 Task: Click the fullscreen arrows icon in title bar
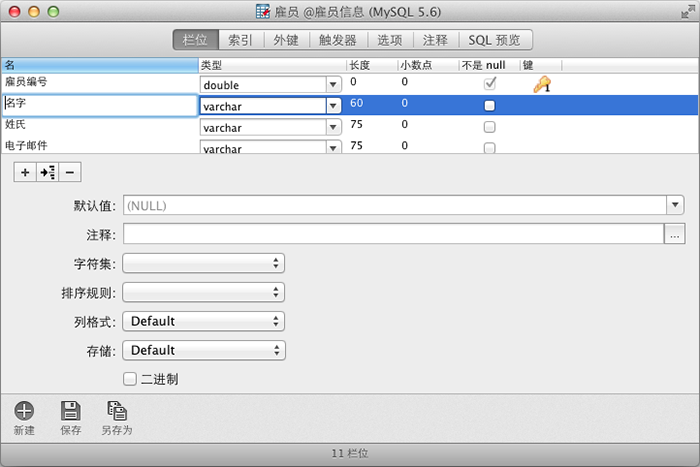[x=688, y=12]
